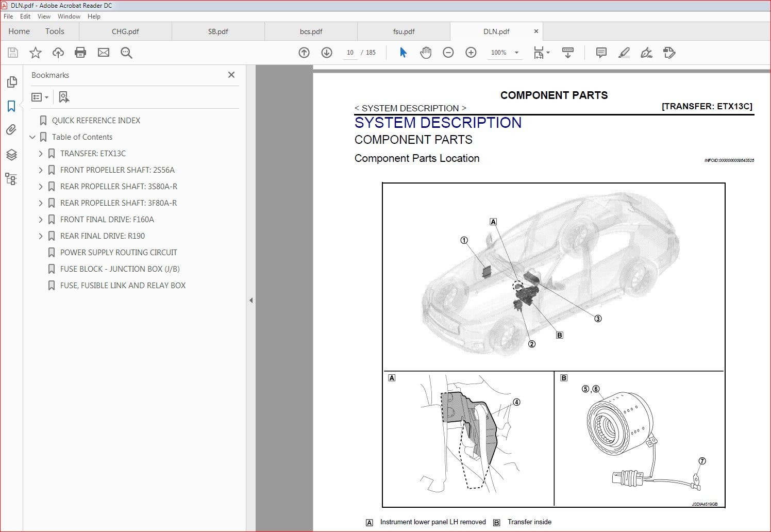Click the find current bookmark icon
The height and width of the screenshot is (532, 771).
pyautogui.click(x=64, y=97)
